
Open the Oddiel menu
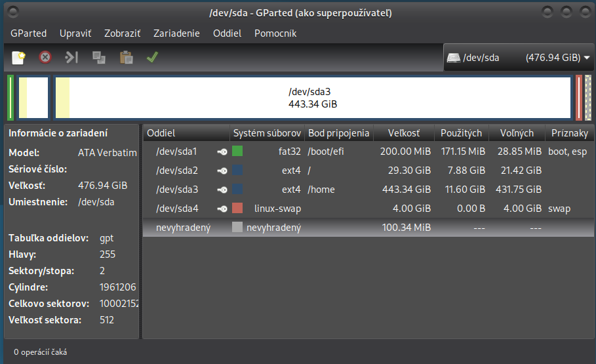(227, 33)
